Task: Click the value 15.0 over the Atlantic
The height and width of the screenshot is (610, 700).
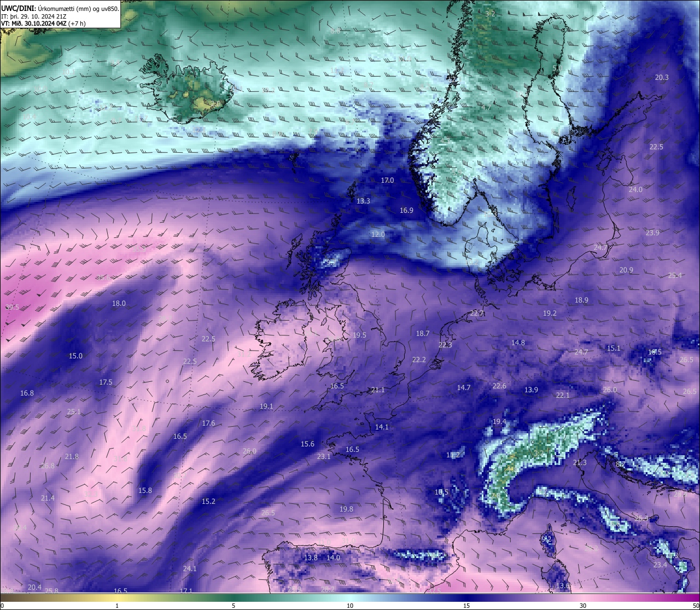Action: pyautogui.click(x=75, y=356)
